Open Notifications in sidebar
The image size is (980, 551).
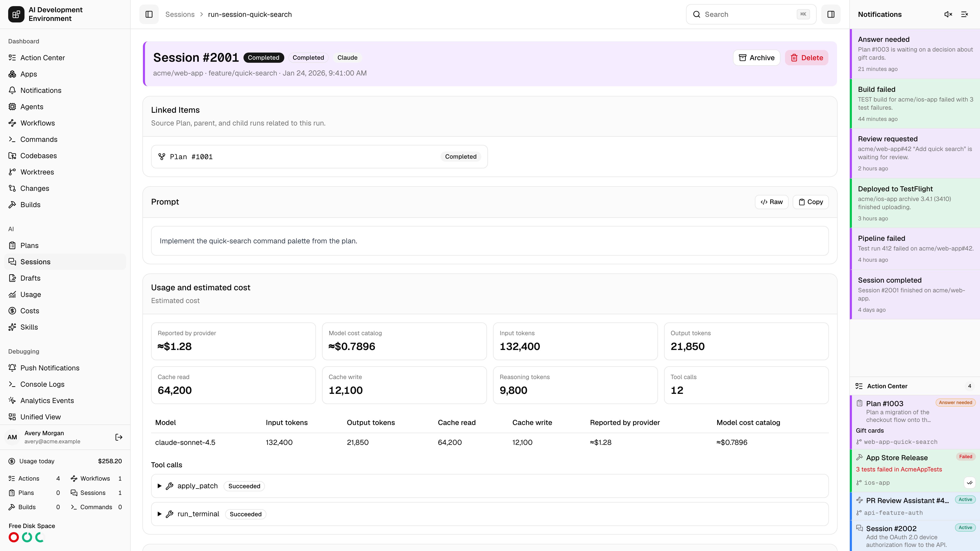(x=65, y=91)
